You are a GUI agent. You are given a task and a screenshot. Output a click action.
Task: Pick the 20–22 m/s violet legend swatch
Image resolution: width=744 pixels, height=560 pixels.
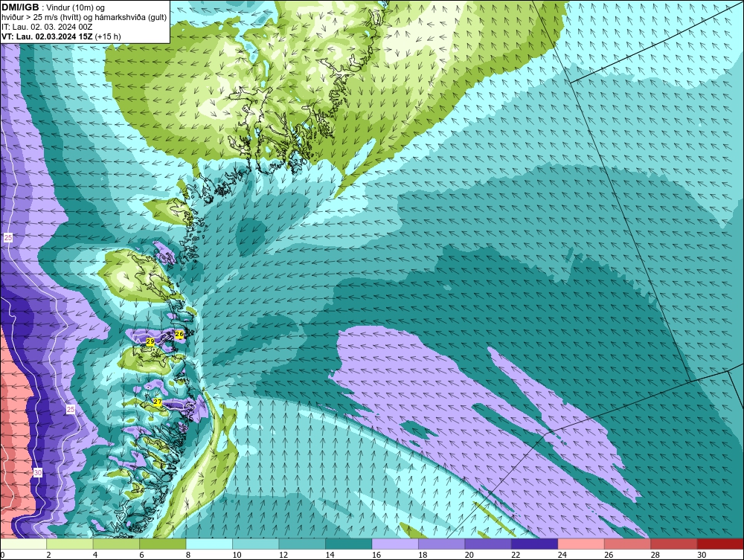point(488,544)
